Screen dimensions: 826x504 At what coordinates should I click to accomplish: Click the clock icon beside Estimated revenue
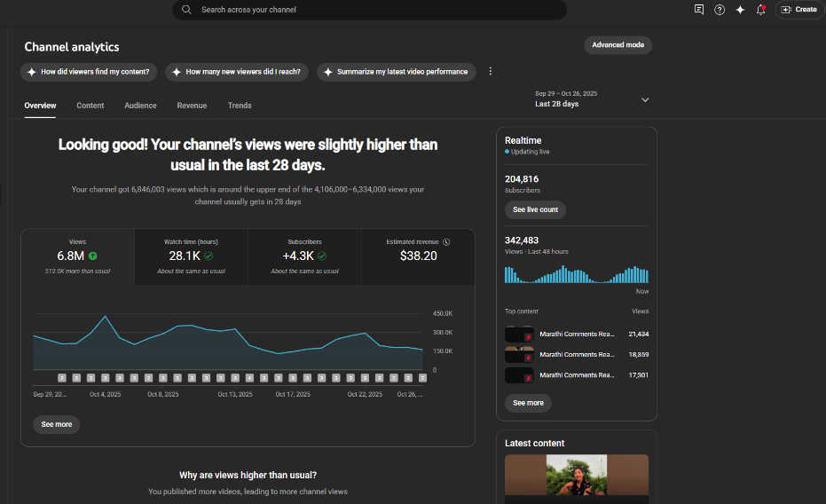click(x=446, y=241)
